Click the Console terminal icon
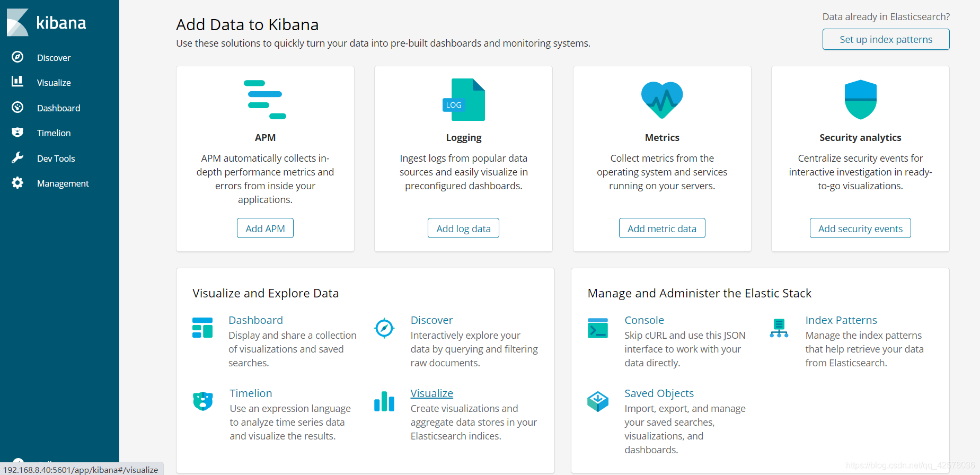980x475 pixels. click(x=598, y=328)
